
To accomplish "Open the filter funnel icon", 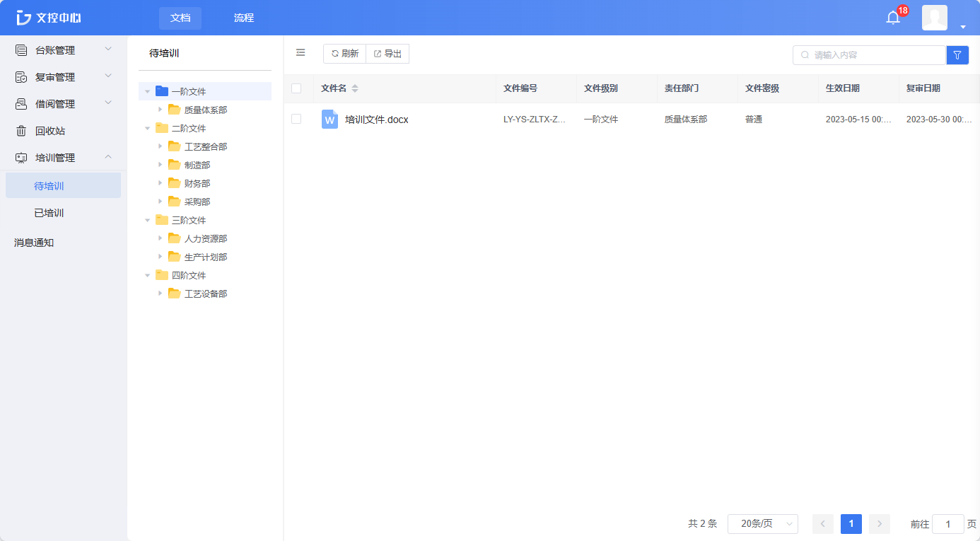I will click(957, 54).
